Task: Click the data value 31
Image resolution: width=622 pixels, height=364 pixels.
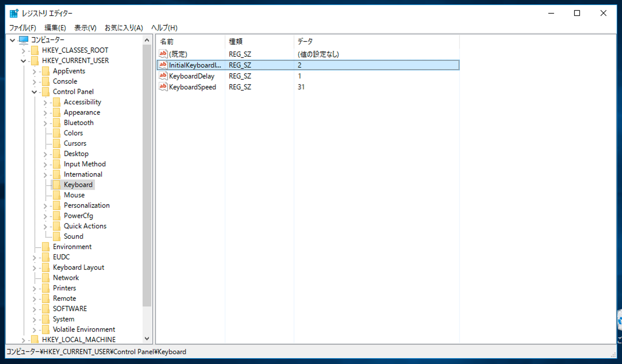Action: pyautogui.click(x=301, y=87)
